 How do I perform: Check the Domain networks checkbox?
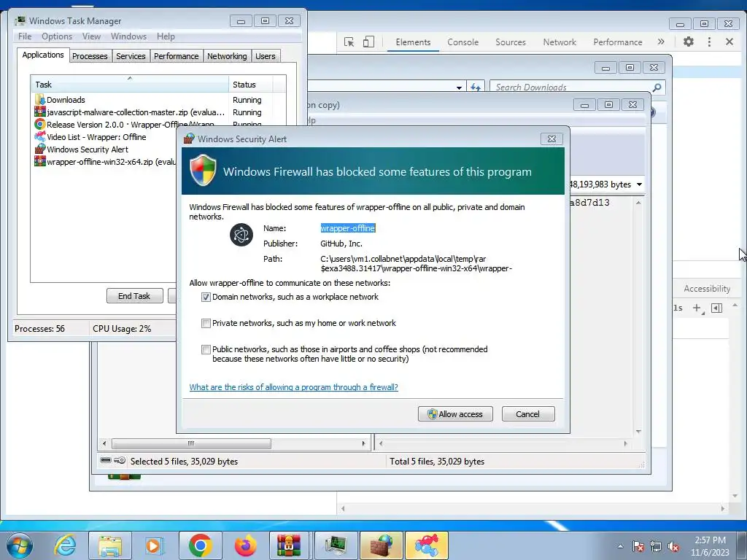[x=206, y=297]
